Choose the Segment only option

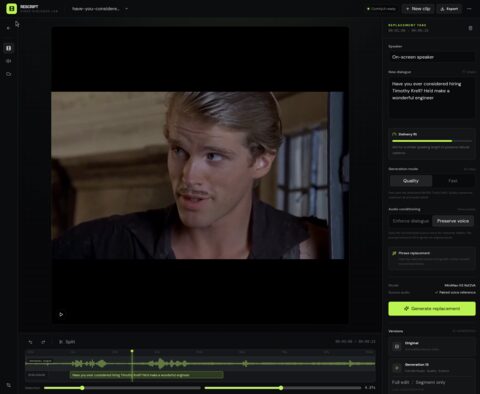click(430, 382)
